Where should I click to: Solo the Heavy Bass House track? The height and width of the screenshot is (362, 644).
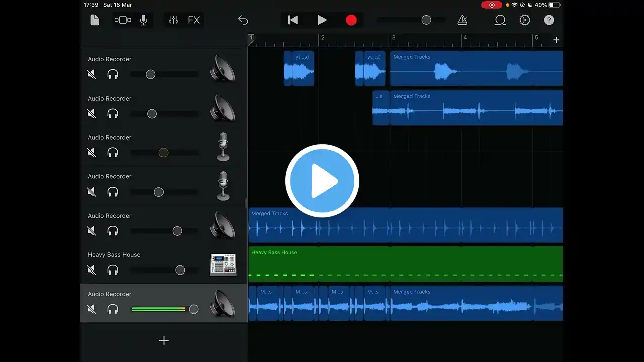[113, 270]
